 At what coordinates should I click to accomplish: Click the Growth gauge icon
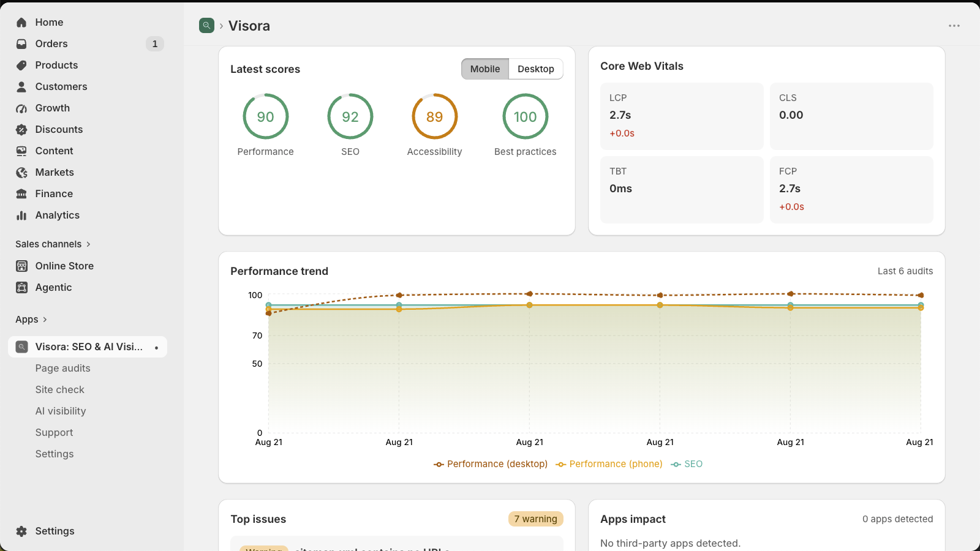click(21, 108)
